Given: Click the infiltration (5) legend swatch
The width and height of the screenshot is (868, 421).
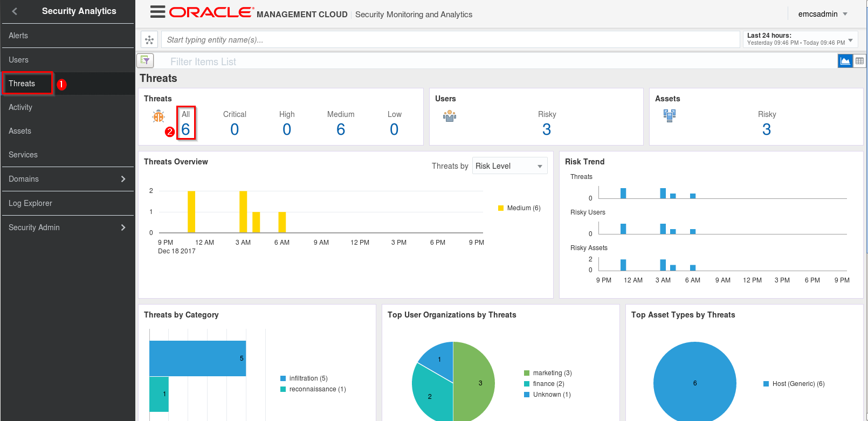Looking at the screenshot, I should tap(283, 378).
